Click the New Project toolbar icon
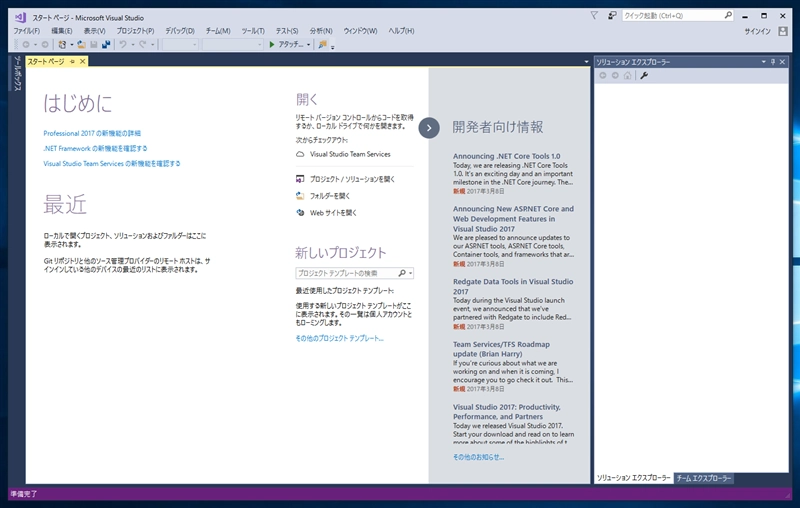Viewport: 800px width, 508px height. point(62,45)
